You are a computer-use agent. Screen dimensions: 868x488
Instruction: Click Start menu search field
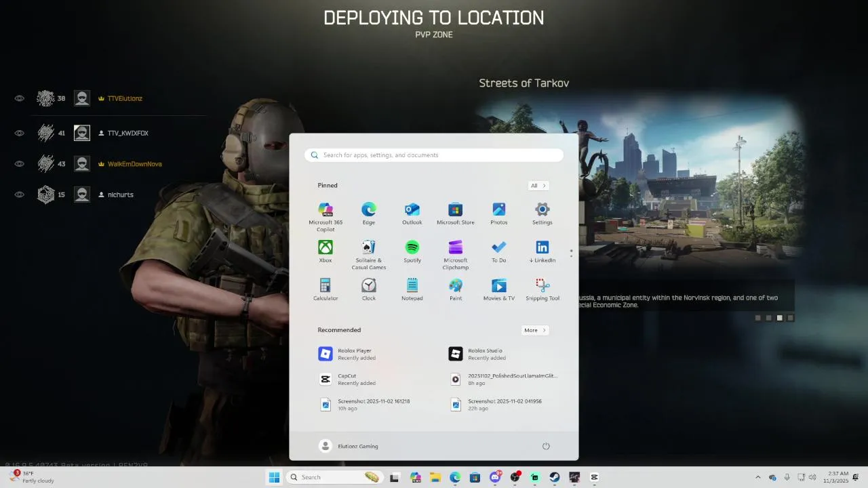tap(434, 155)
